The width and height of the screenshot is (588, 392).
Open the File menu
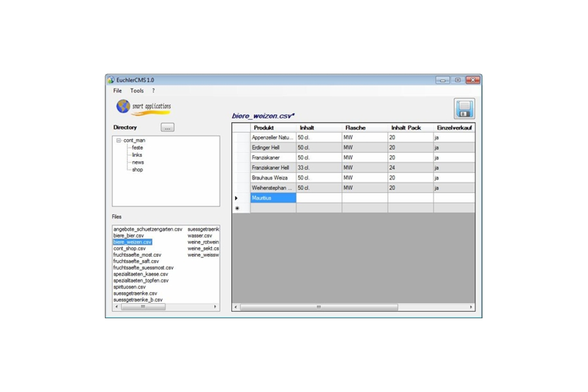[x=117, y=91]
